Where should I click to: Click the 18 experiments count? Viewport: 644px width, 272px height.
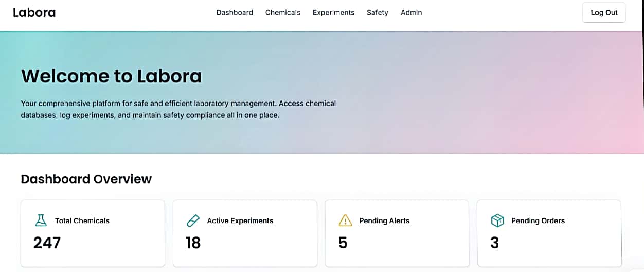pyautogui.click(x=193, y=243)
